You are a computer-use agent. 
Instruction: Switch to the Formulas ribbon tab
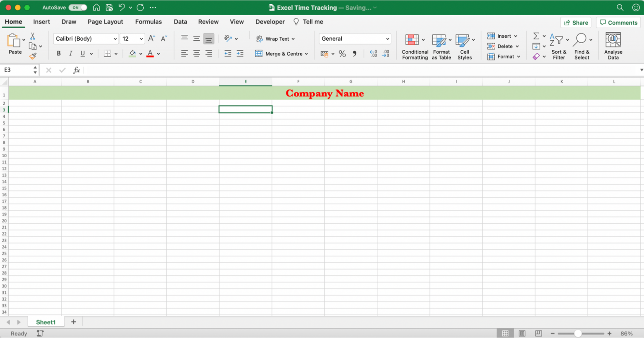tap(148, 22)
